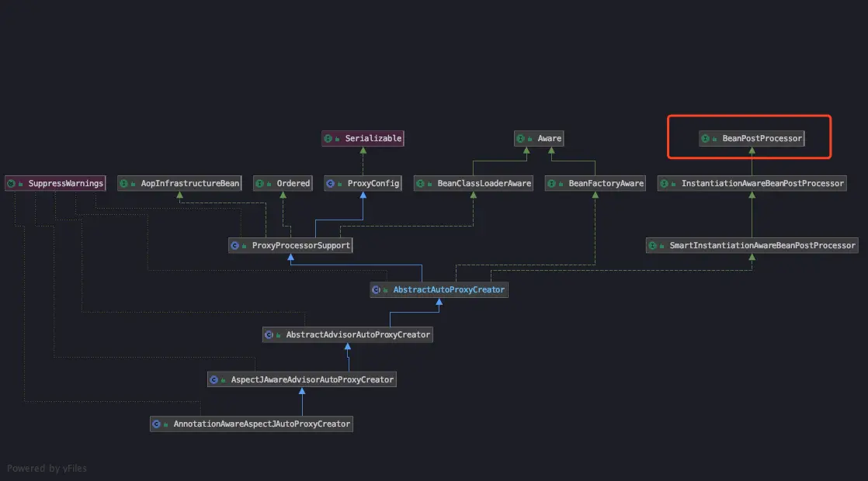This screenshot has height=481, width=868.
Task: Select the AbstractAdvisorAutoProxyCreator class node
Action: pos(347,334)
